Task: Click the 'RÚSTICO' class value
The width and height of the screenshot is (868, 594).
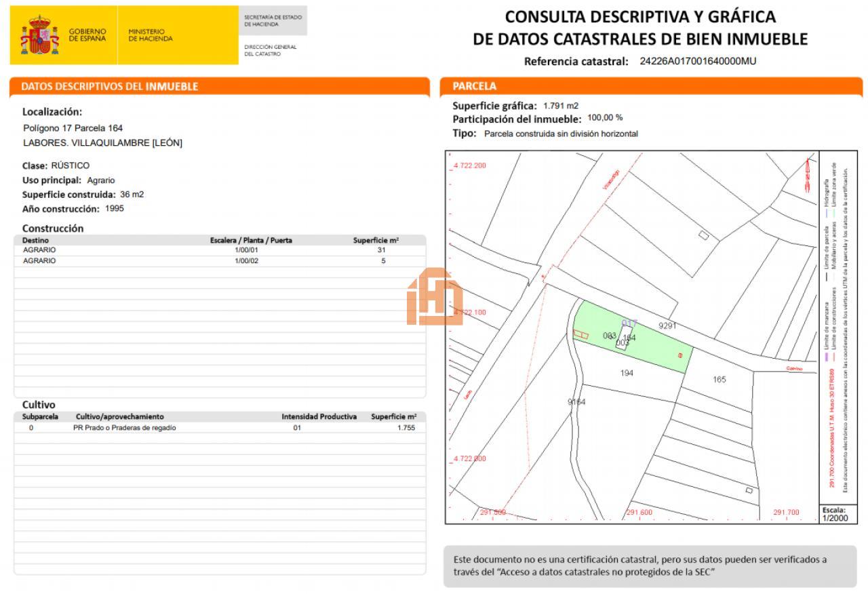Action: pyautogui.click(x=70, y=165)
